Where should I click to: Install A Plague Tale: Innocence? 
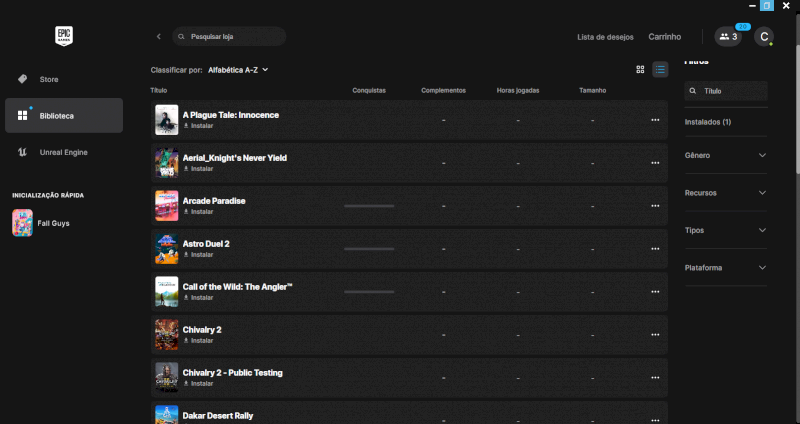[198, 126]
